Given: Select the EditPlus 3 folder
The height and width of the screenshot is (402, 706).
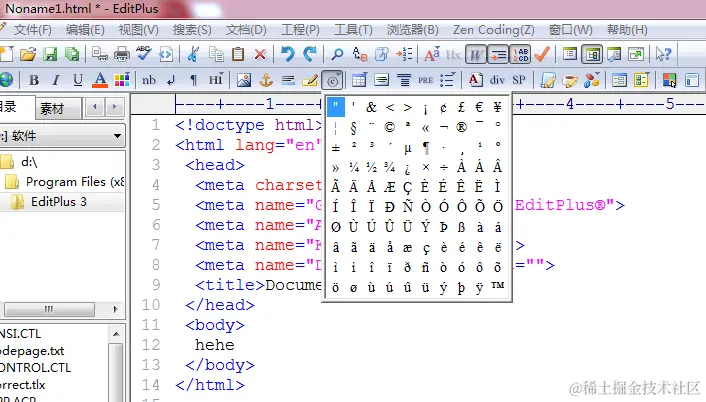Looking at the screenshot, I should coord(59,202).
